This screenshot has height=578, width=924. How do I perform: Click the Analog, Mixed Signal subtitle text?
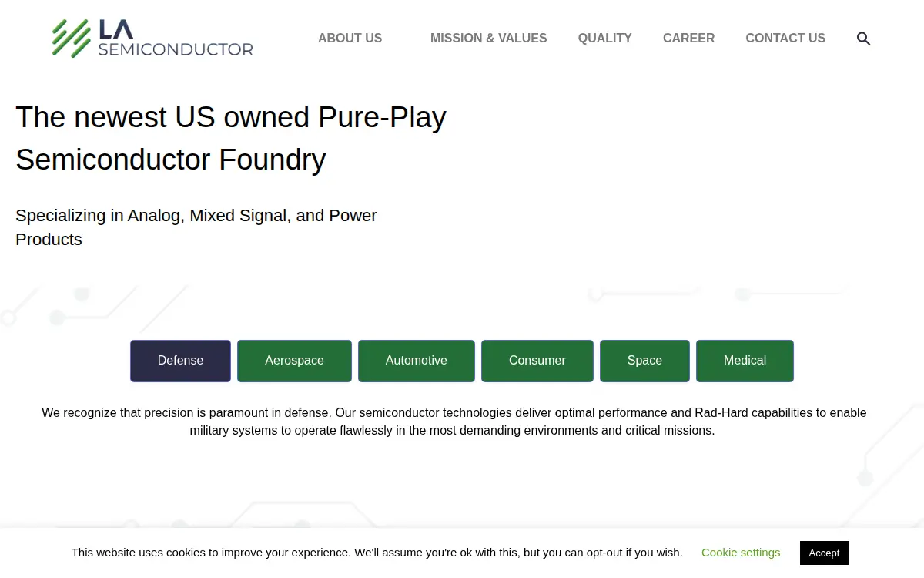pyautogui.click(x=196, y=227)
